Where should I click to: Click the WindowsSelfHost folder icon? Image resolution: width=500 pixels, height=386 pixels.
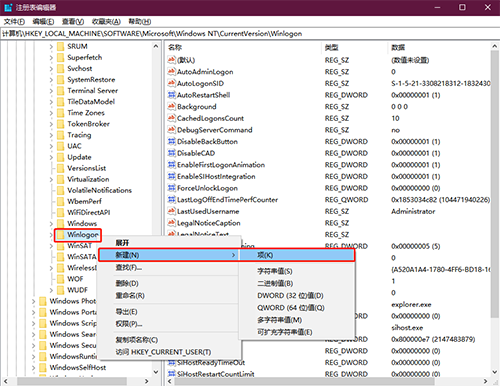43,367
